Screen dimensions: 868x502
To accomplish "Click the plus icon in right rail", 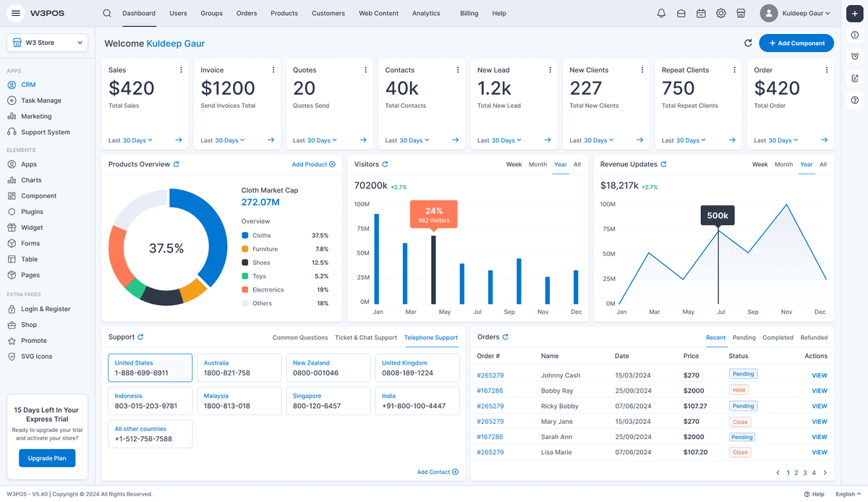I will pyautogui.click(x=855, y=14).
